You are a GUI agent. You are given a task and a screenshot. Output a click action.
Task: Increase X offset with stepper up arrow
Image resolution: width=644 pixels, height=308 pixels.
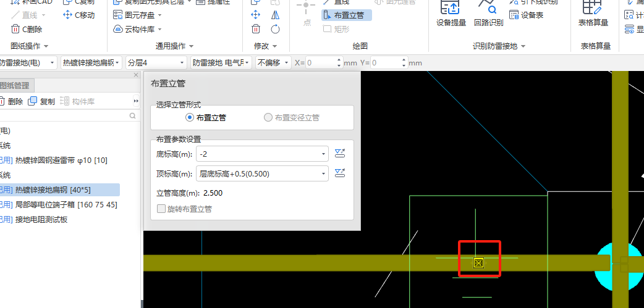coord(339,60)
